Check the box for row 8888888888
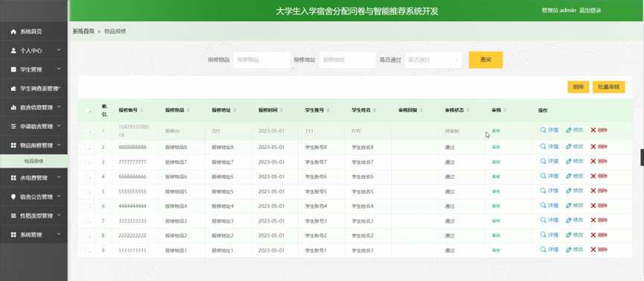This screenshot has height=281, width=644. point(87,147)
